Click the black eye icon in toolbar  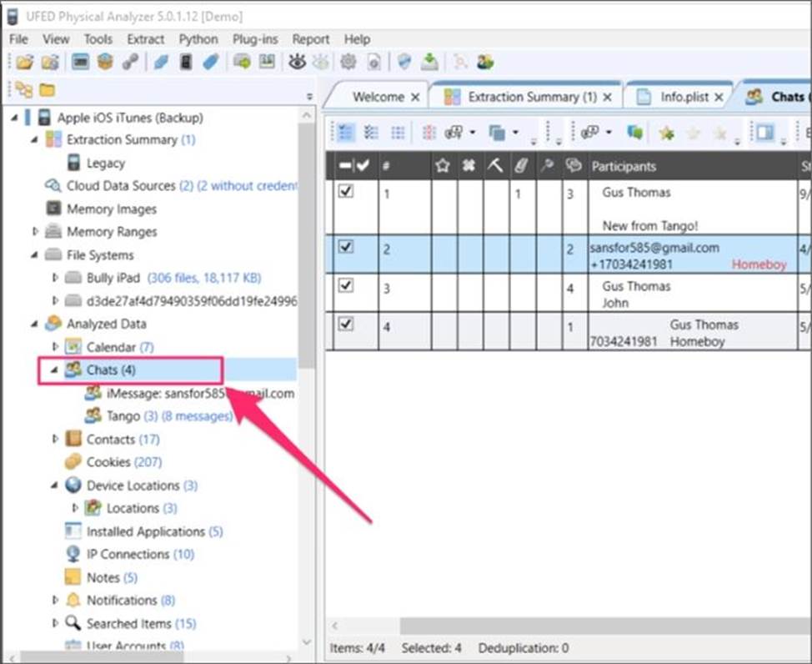[x=297, y=62]
